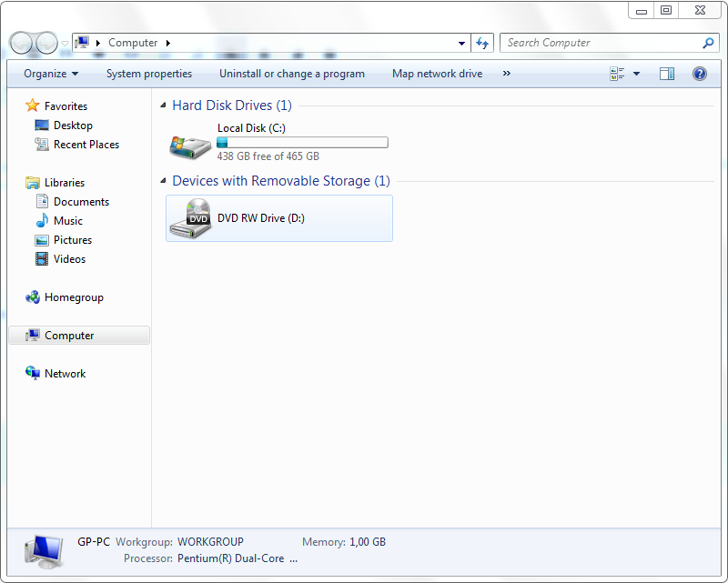Viewport: 728px width, 583px height.
Task: Toggle the preview pane icon
Action: click(x=667, y=74)
